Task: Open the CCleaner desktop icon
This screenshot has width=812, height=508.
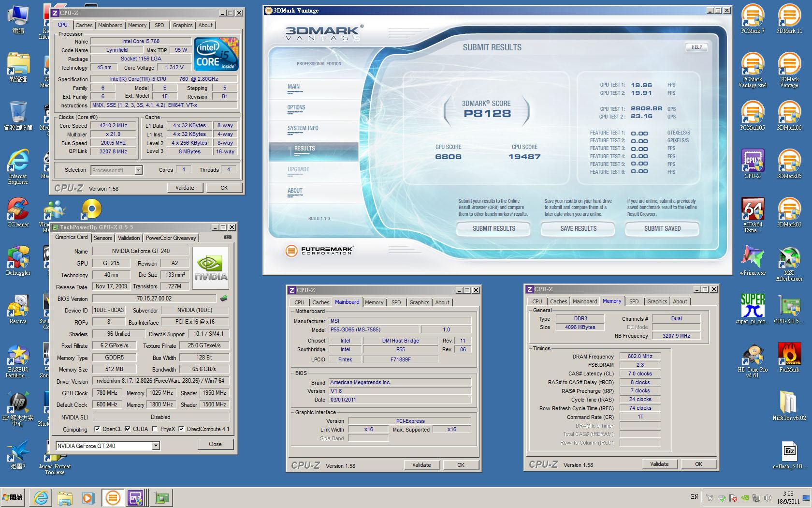Action: click(18, 212)
